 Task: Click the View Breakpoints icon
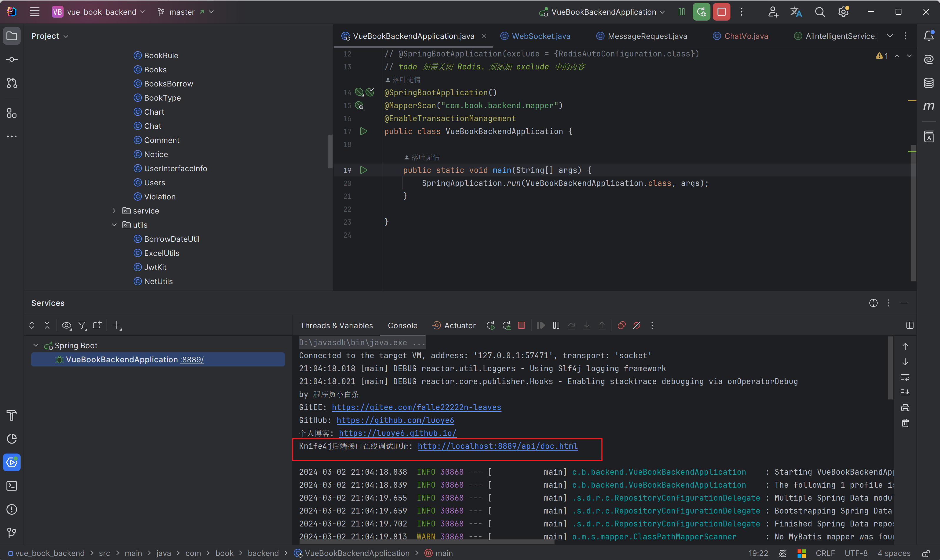click(621, 325)
